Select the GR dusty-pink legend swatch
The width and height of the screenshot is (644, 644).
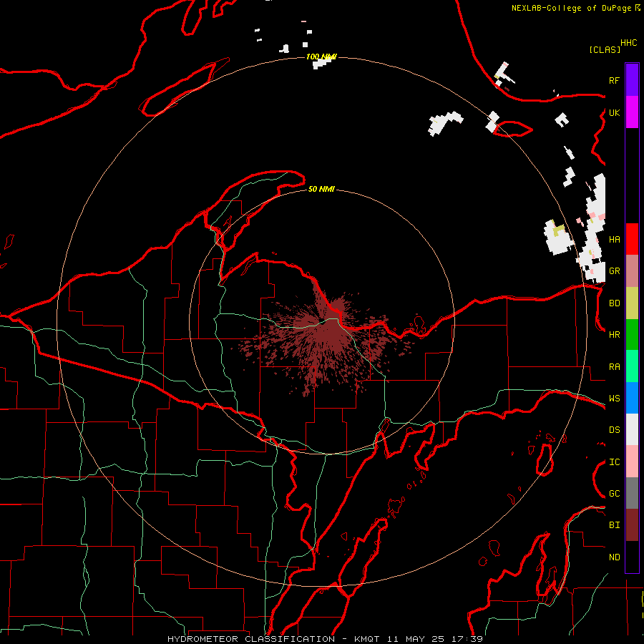632,271
